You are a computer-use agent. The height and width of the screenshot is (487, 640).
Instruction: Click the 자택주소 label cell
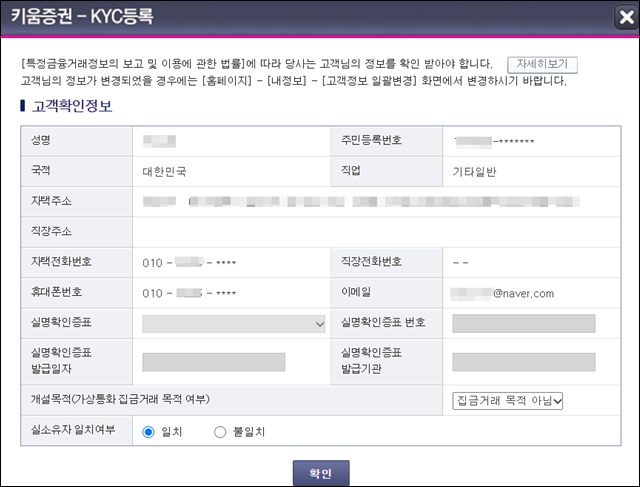click(77, 202)
